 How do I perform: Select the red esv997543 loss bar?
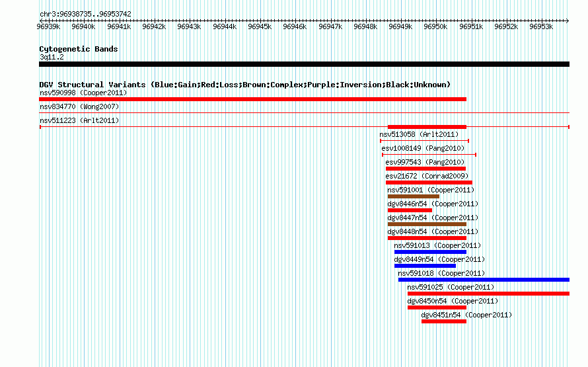pyautogui.click(x=425, y=169)
